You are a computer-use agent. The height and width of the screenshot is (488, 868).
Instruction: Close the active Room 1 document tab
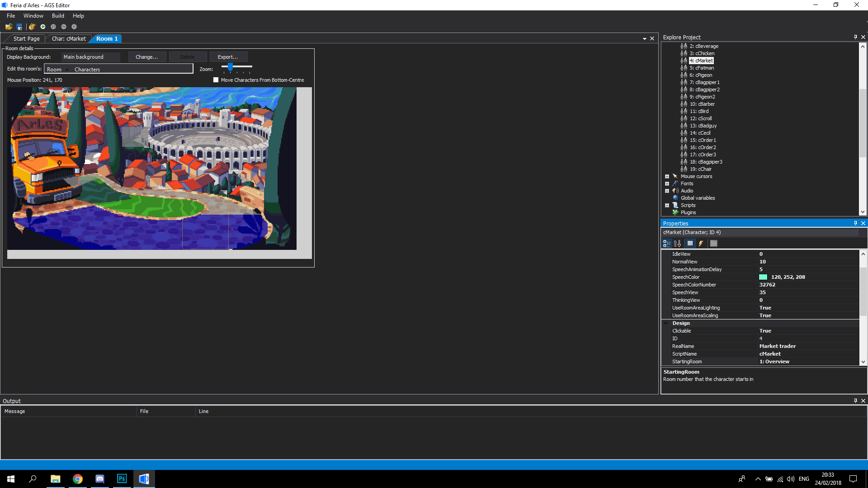click(x=652, y=38)
